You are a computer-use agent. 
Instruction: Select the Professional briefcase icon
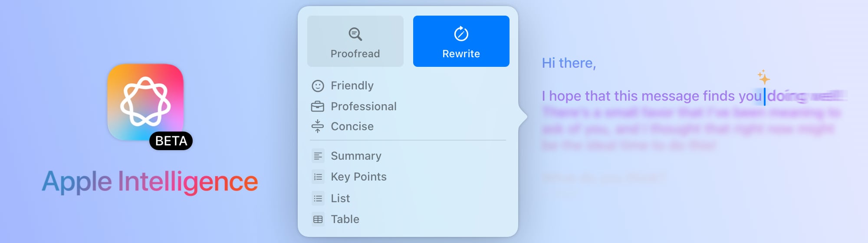[318, 106]
